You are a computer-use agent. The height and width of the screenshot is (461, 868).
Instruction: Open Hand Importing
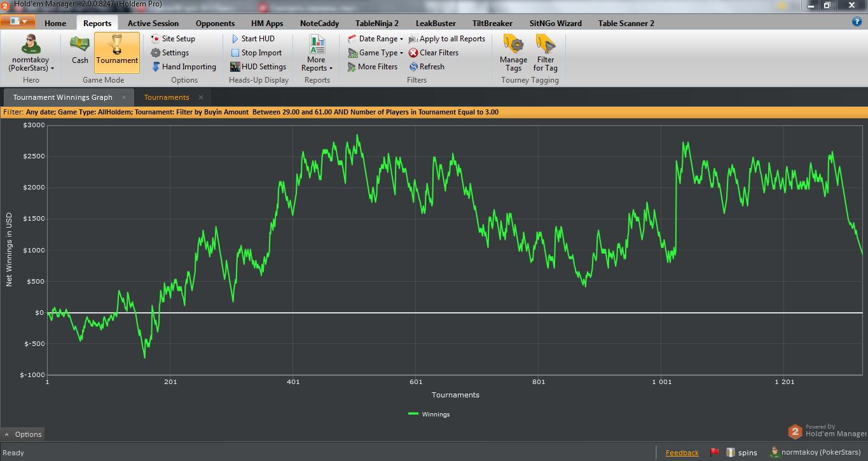[184, 67]
